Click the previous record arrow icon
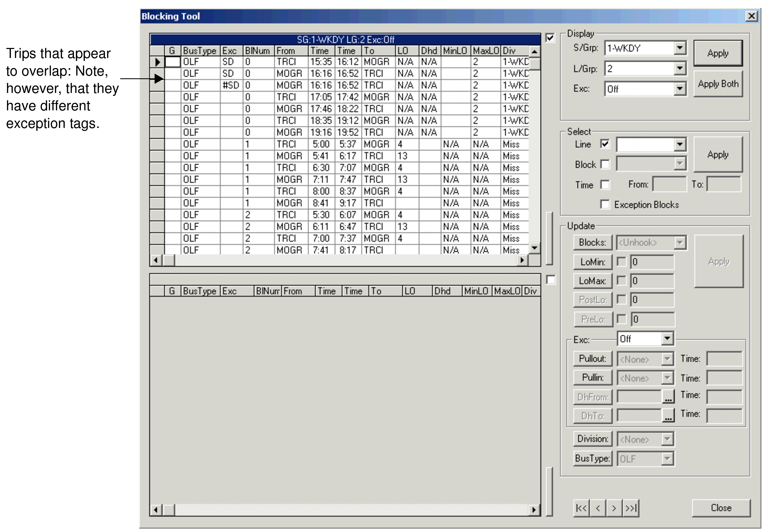Screen dimensions: 769x532 pyautogui.click(x=598, y=508)
